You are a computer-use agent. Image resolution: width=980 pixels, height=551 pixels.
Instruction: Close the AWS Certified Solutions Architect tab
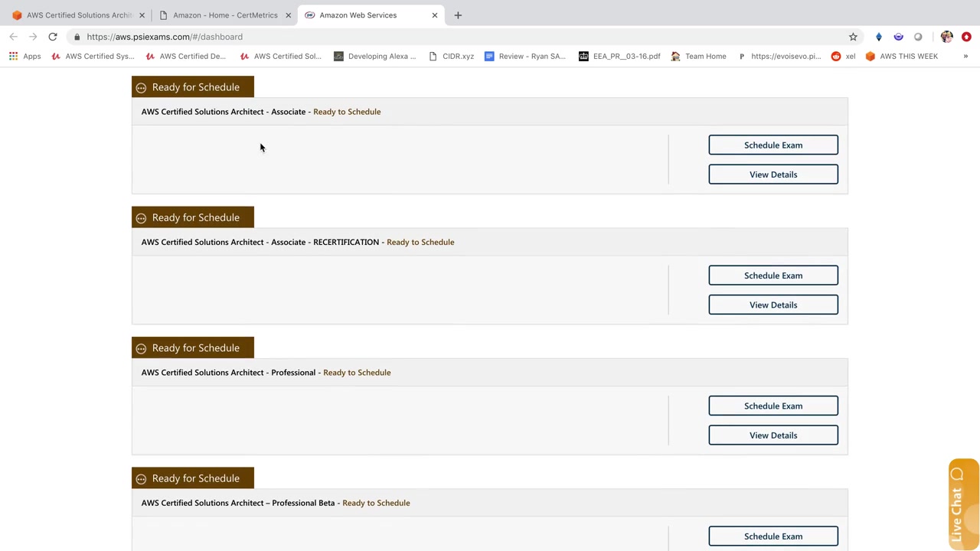[142, 15]
